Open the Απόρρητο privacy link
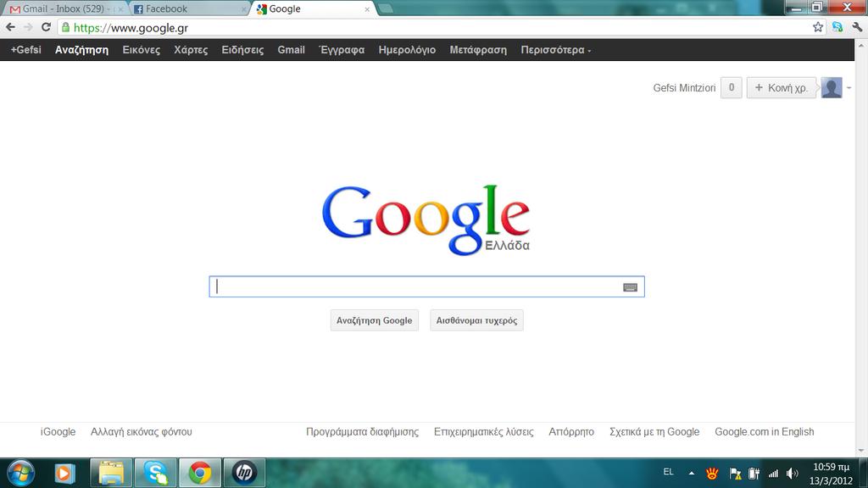Screen dimensions: 868x488 click(571, 431)
